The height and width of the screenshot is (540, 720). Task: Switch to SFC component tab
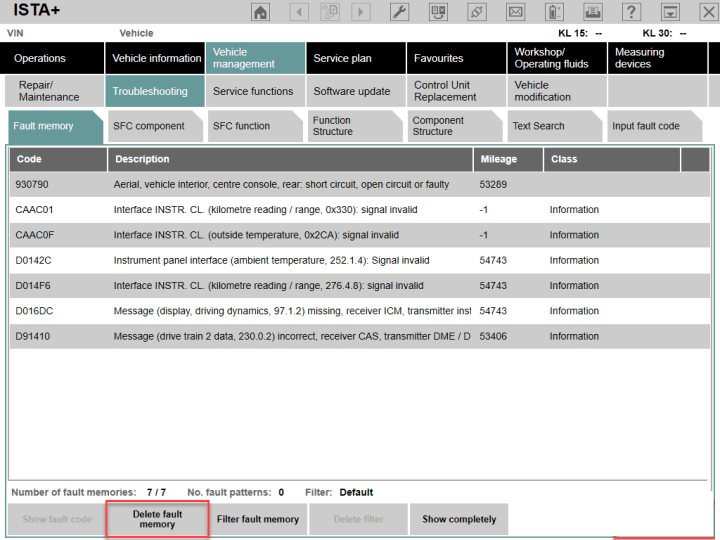[x=155, y=126]
